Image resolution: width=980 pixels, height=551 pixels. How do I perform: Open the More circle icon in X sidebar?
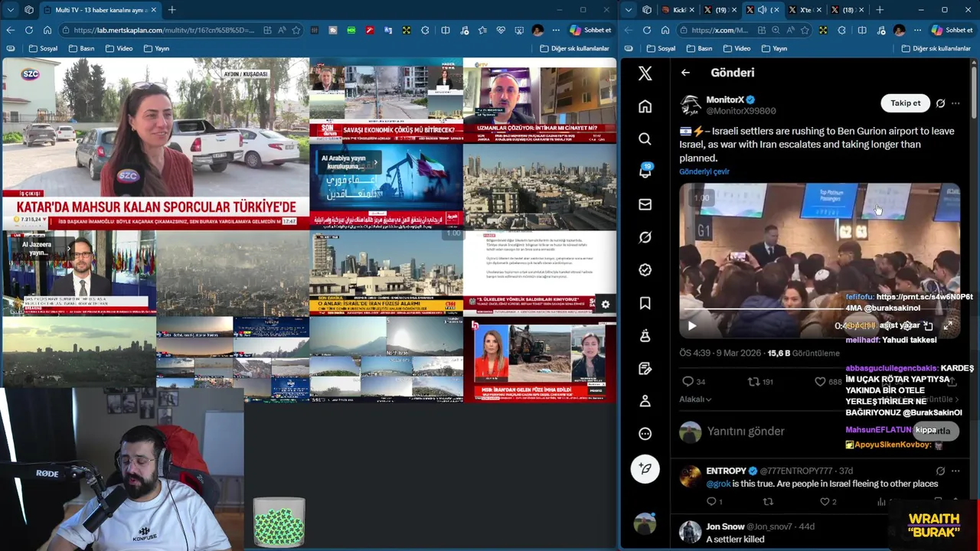[x=645, y=434]
